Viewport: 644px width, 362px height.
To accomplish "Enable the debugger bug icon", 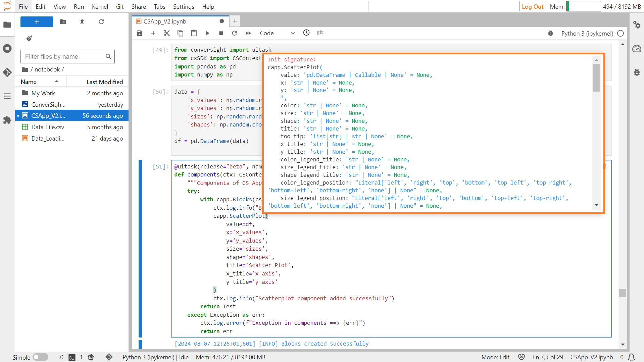I will pos(551,33).
